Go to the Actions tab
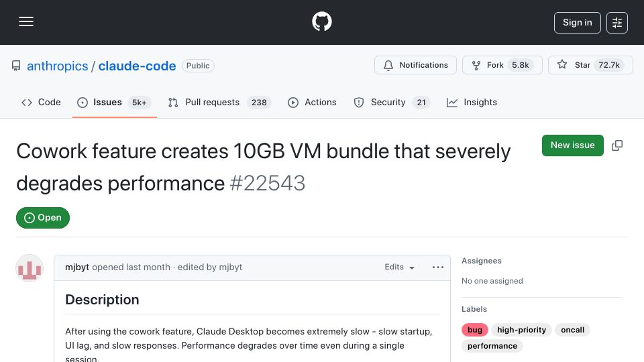The height and width of the screenshot is (362, 644). (x=312, y=102)
